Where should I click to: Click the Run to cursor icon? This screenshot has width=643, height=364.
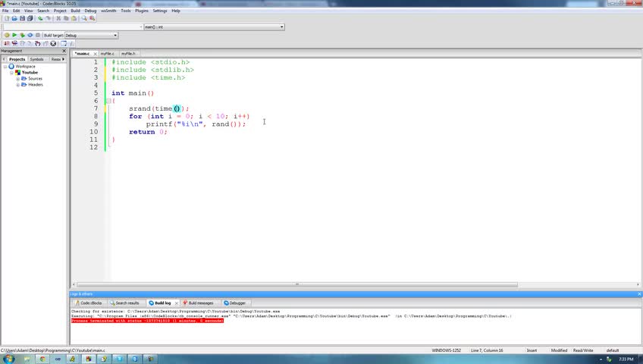(14, 43)
